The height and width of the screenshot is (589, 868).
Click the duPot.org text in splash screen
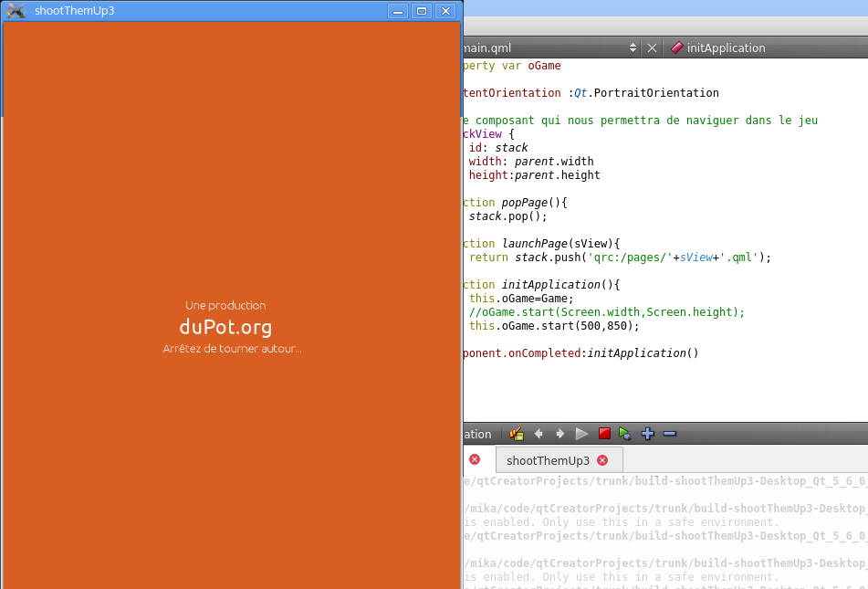(225, 327)
